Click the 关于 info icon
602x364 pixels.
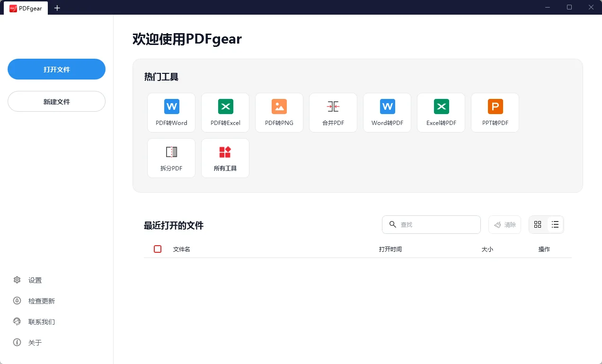click(17, 342)
